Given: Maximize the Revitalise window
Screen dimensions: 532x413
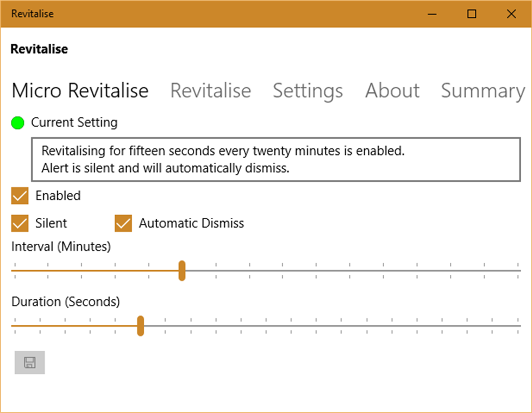Looking at the screenshot, I should [x=472, y=14].
